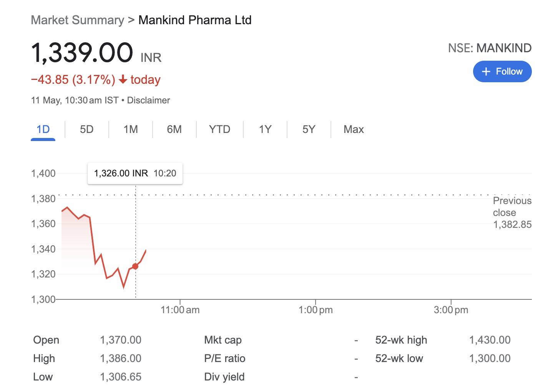This screenshot has width=558, height=392.
Task: Select the 5Y chart range
Action: [x=309, y=130]
